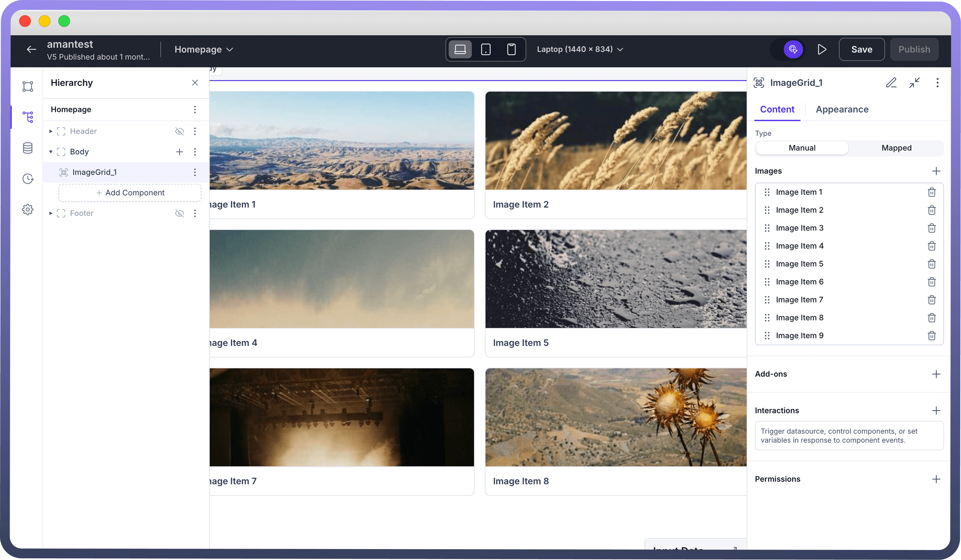961x560 pixels.
Task: Click Add Component in Hierarchy
Action: click(x=130, y=193)
